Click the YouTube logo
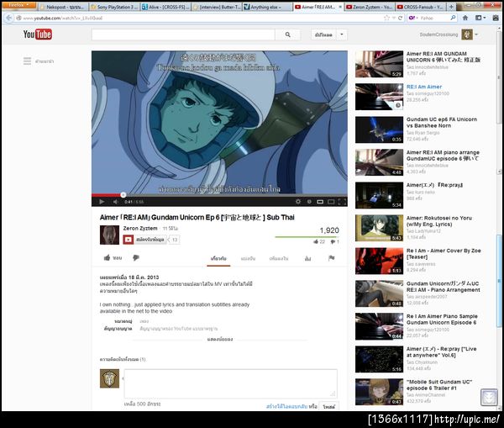 (37, 34)
